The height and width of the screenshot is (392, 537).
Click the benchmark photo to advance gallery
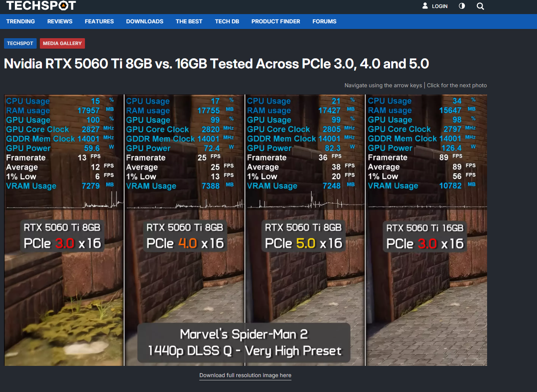pos(246,230)
